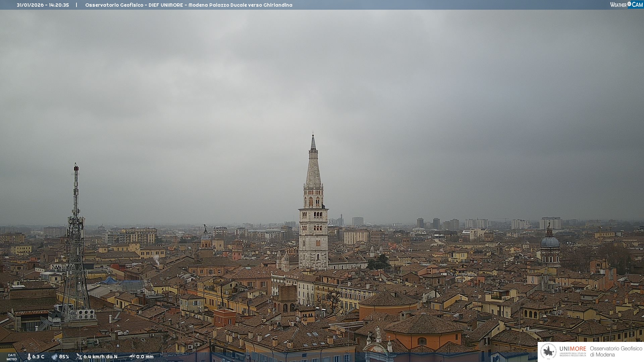
Task: Open the DATI METEO label
Action: pyautogui.click(x=12, y=357)
